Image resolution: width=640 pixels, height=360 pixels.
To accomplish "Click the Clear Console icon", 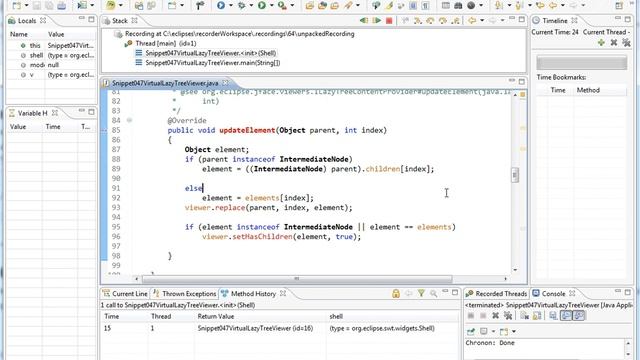I will pyautogui.click(x=524, y=316).
